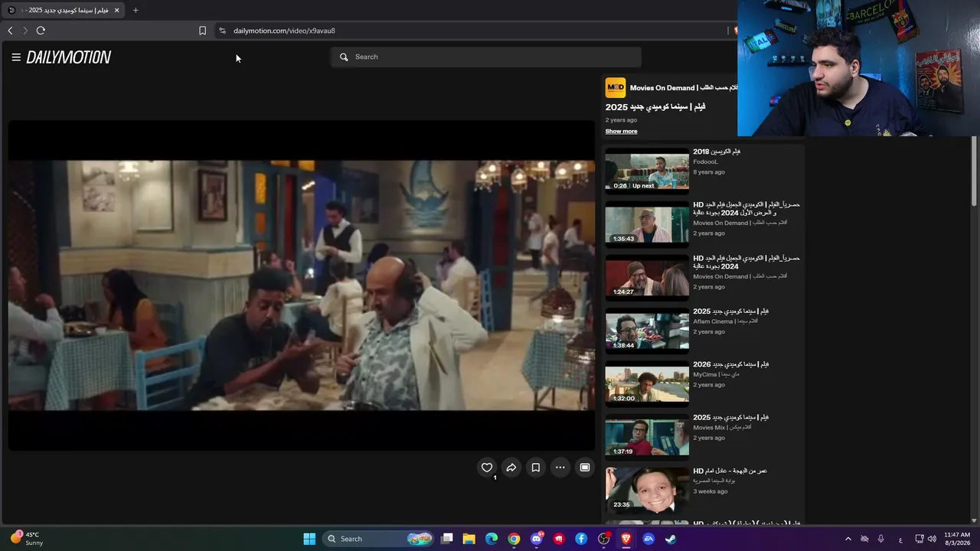Open the thumbnail with duration 1:37:19
The height and width of the screenshot is (551, 980).
click(x=647, y=436)
